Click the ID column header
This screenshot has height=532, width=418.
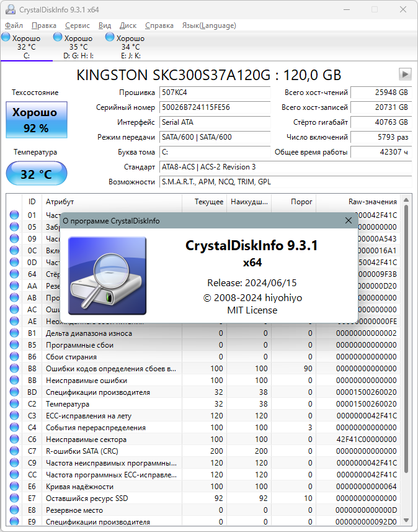point(32,202)
